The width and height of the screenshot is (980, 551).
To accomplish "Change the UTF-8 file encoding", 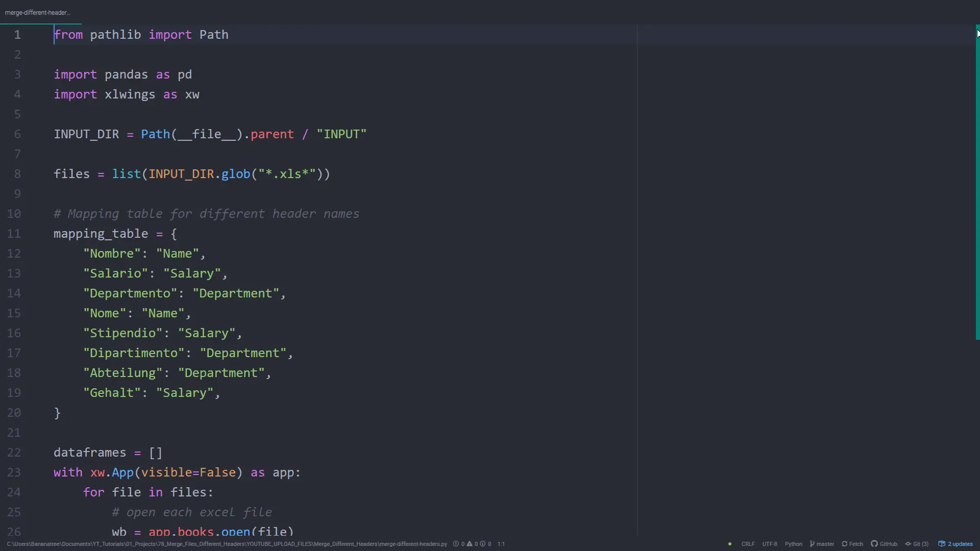I will (x=770, y=544).
